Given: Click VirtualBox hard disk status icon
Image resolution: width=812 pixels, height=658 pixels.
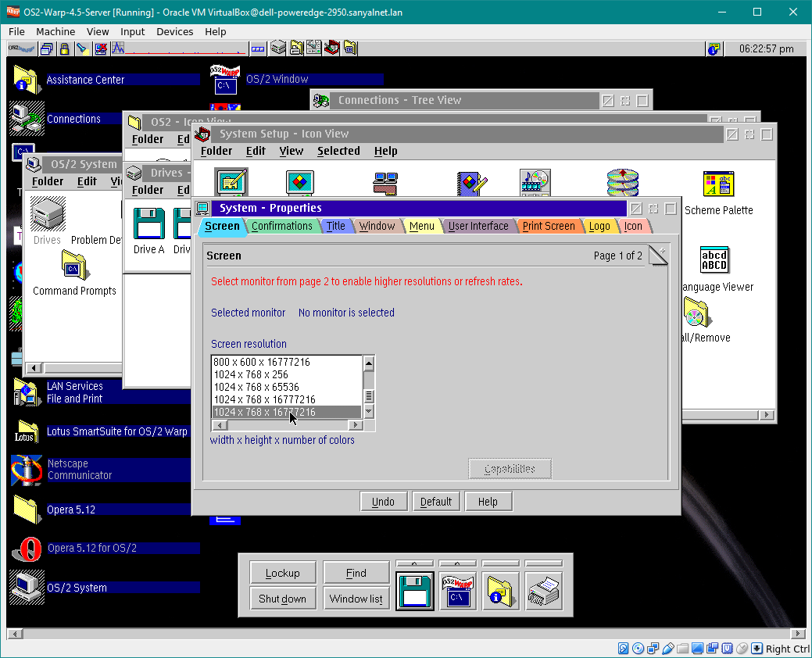Looking at the screenshot, I should 623,648.
